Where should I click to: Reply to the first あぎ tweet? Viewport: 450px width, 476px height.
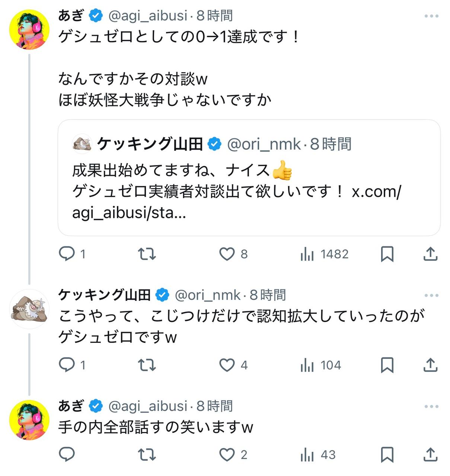coord(67,254)
